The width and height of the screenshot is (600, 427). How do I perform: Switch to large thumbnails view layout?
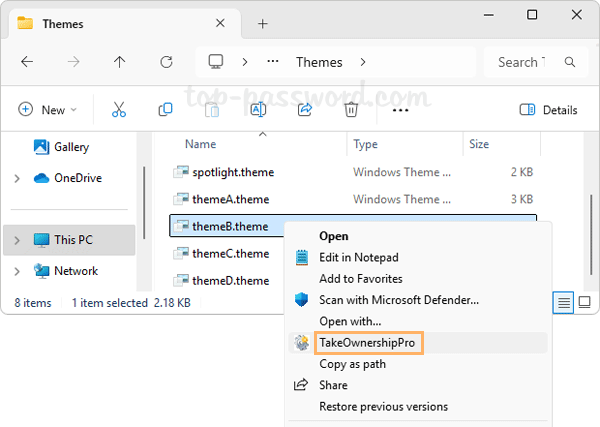(x=584, y=301)
